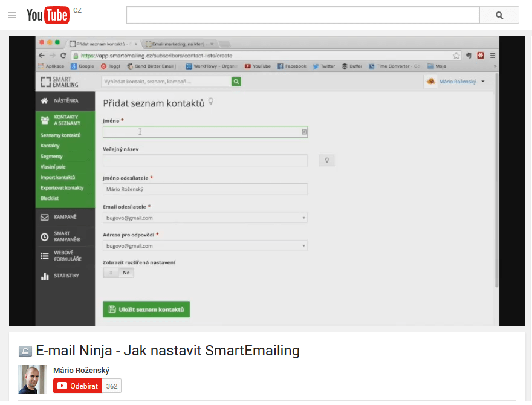Click the Jméno text field
The height and width of the screenshot is (405, 532).
coord(205,132)
